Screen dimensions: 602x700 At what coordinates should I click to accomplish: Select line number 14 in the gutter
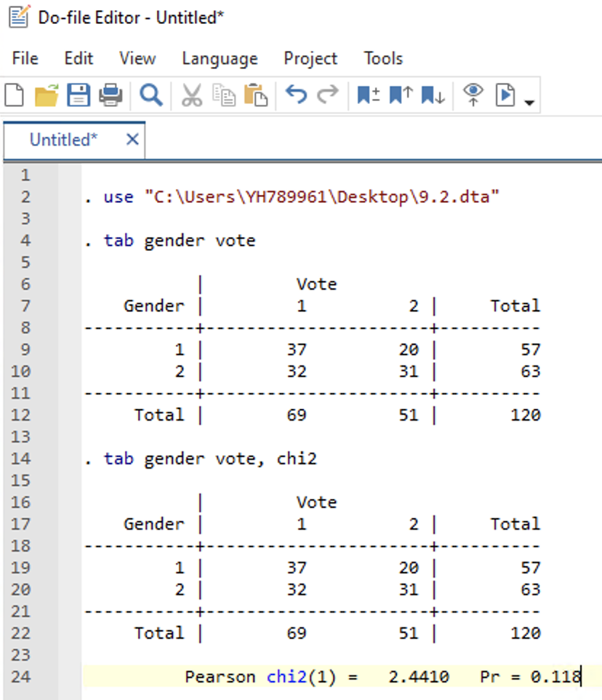coord(21,458)
